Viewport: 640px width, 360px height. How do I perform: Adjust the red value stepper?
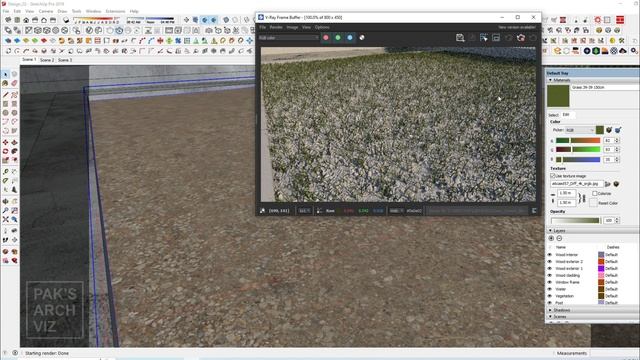(x=617, y=140)
